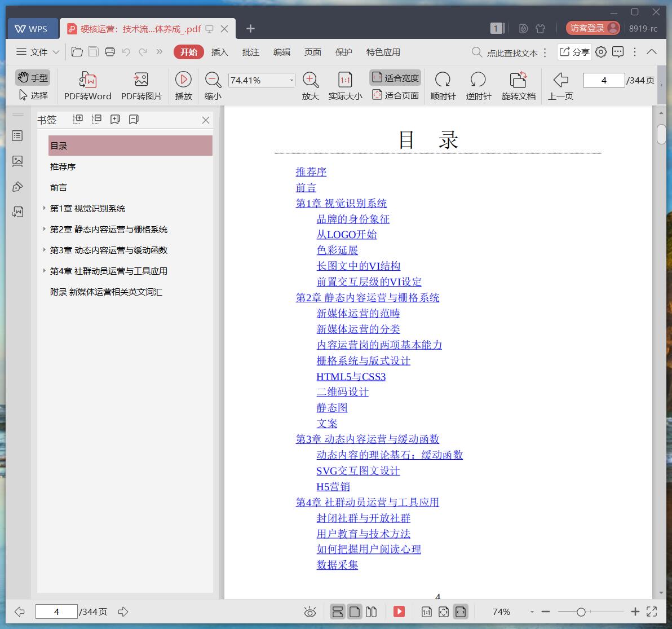Open the zoom percentage dropdown 74.41%
The height and width of the screenshot is (629, 672).
pyautogui.click(x=291, y=80)
